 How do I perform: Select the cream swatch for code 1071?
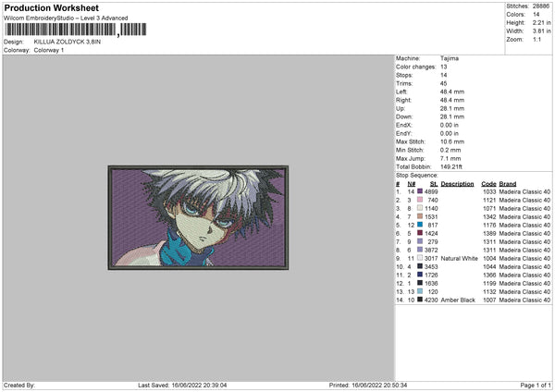pos(420,208)
